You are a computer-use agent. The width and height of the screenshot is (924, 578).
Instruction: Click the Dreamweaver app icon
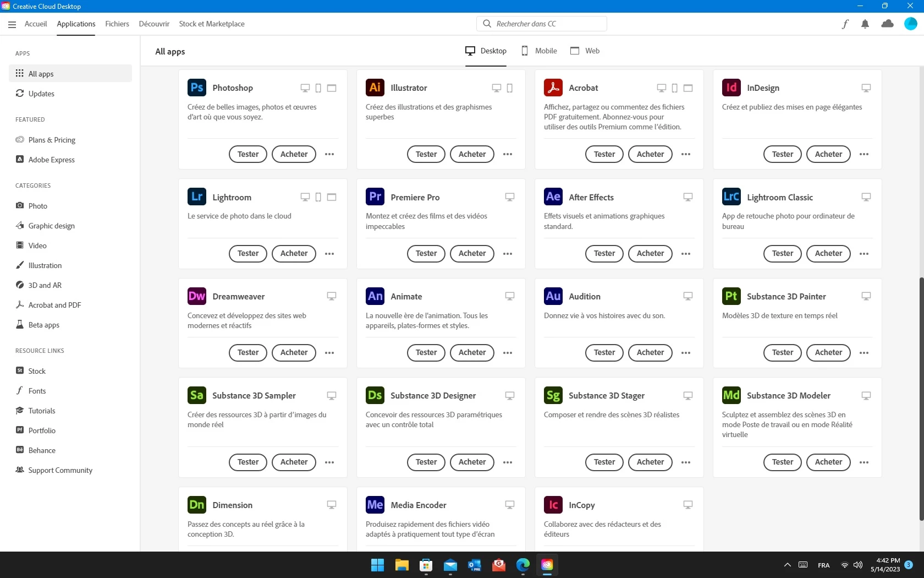pos(197,296)
